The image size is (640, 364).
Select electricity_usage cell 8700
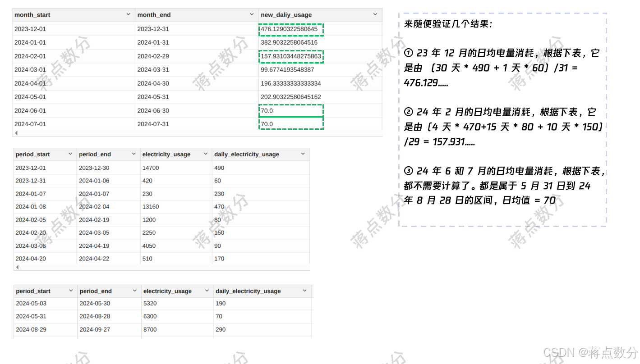177,330
